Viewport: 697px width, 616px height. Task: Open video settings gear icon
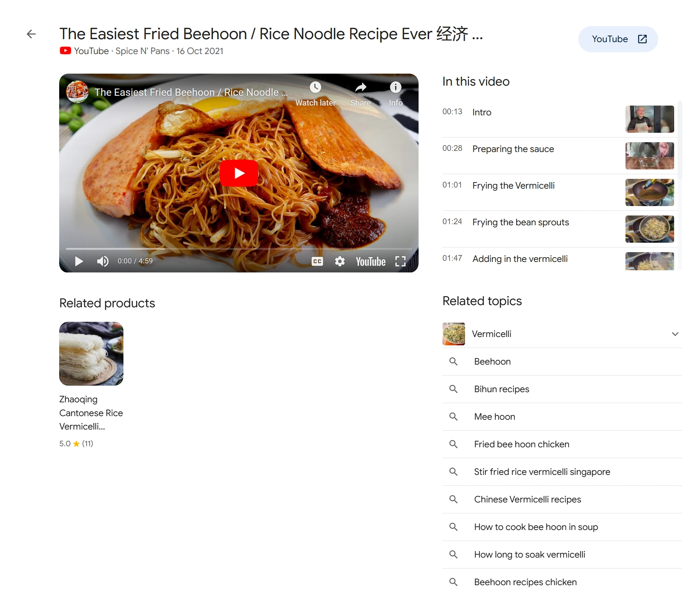(340, 261)
